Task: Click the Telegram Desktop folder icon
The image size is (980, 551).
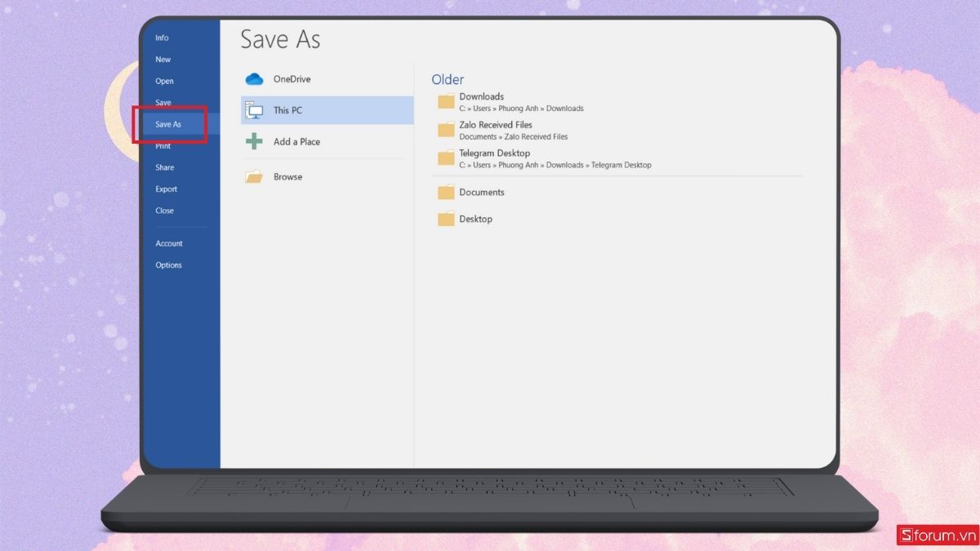Action: [446, 158]
